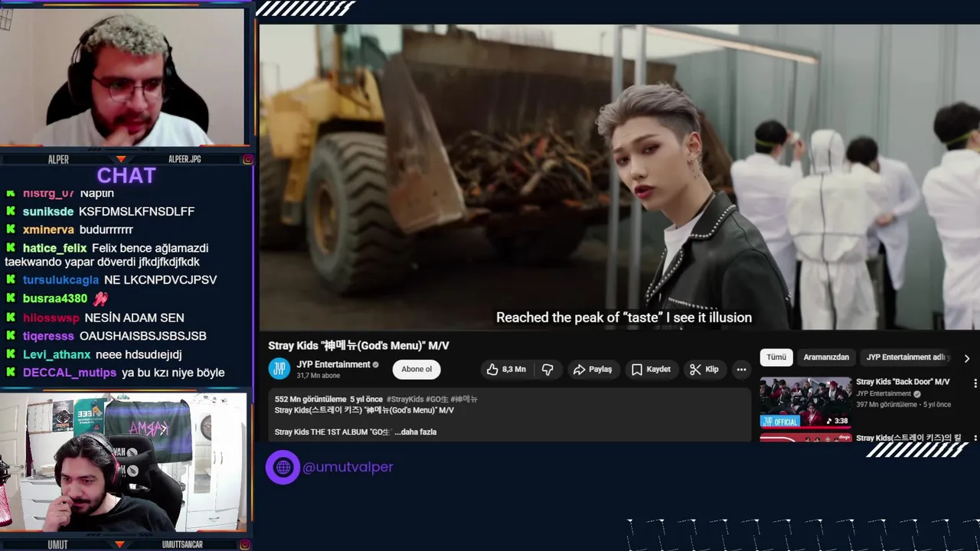
Task: Click the Kick badge beside DECCAL_mutips
Action: click(11, 373)
